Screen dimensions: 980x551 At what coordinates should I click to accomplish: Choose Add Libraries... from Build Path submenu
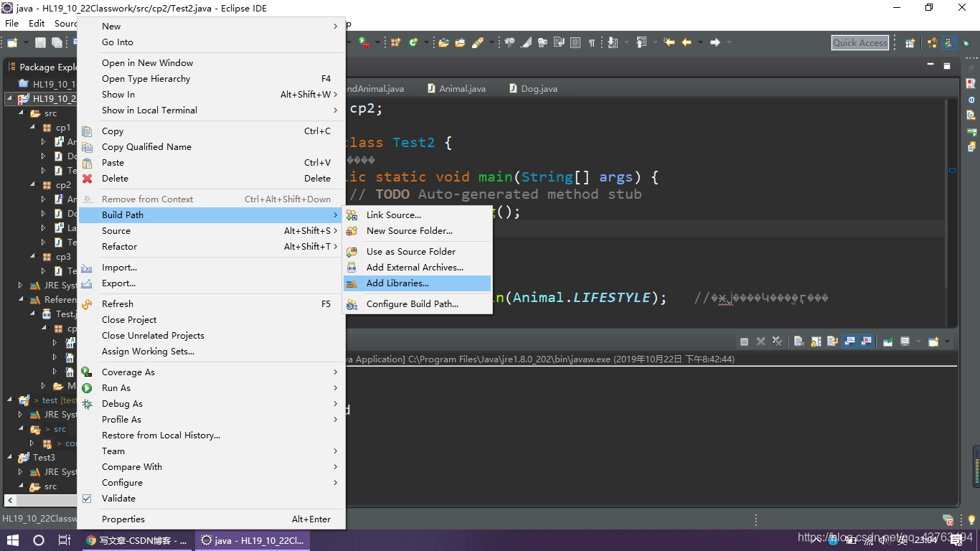coord(418,283)
